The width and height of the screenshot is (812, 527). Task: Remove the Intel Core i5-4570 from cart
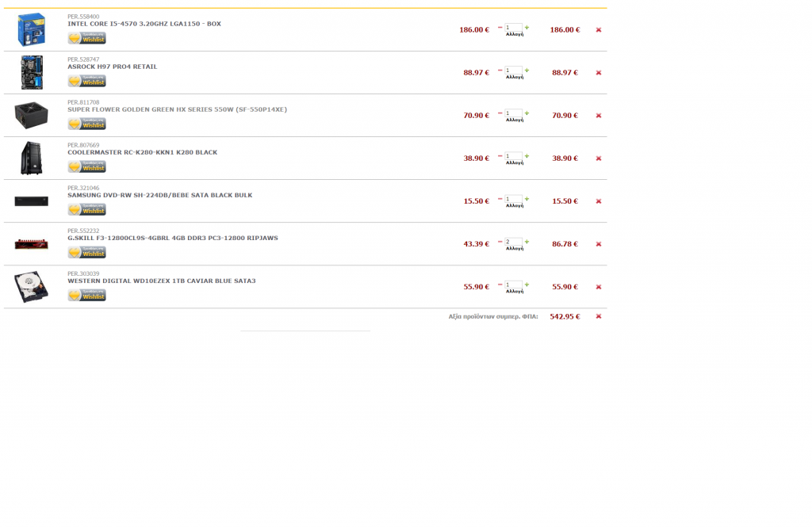pyautogui.click(x=598, y=30)
